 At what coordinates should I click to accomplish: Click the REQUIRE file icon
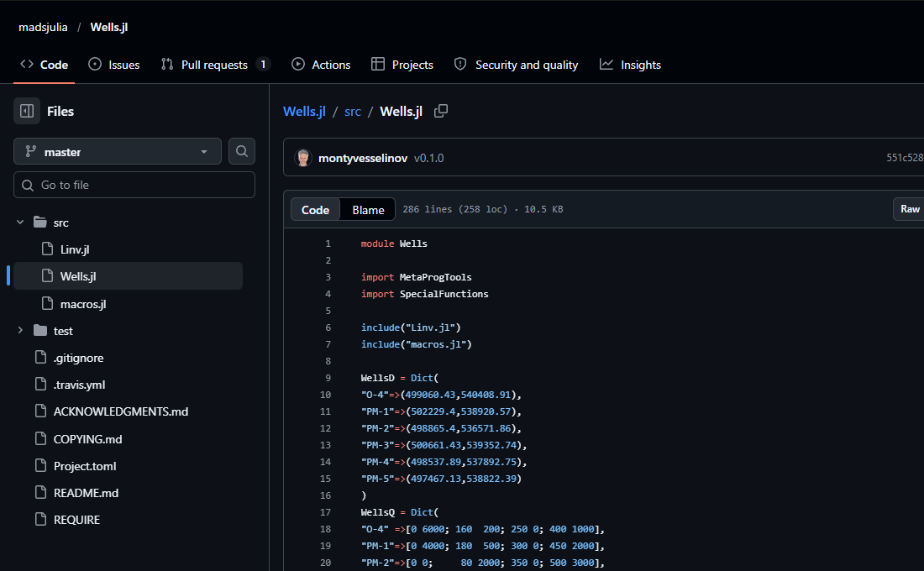(x=40, y=519)
